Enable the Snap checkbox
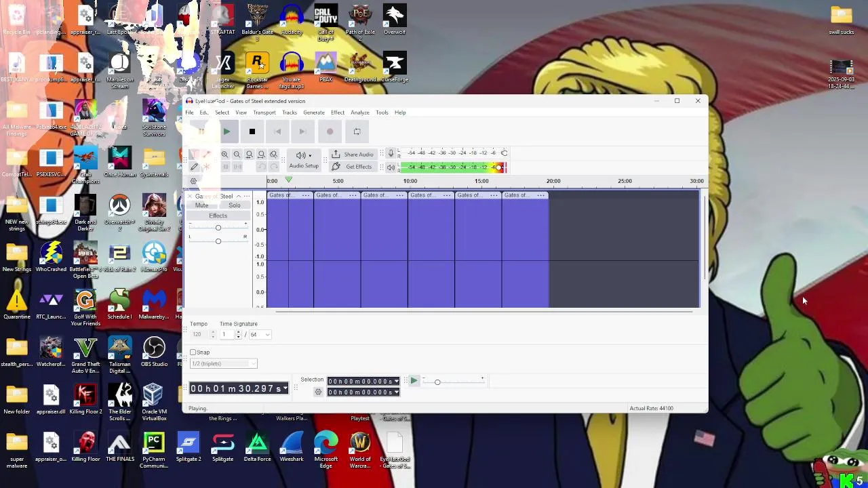The height and width of the screenshot is (488, 868). point(193,352)
